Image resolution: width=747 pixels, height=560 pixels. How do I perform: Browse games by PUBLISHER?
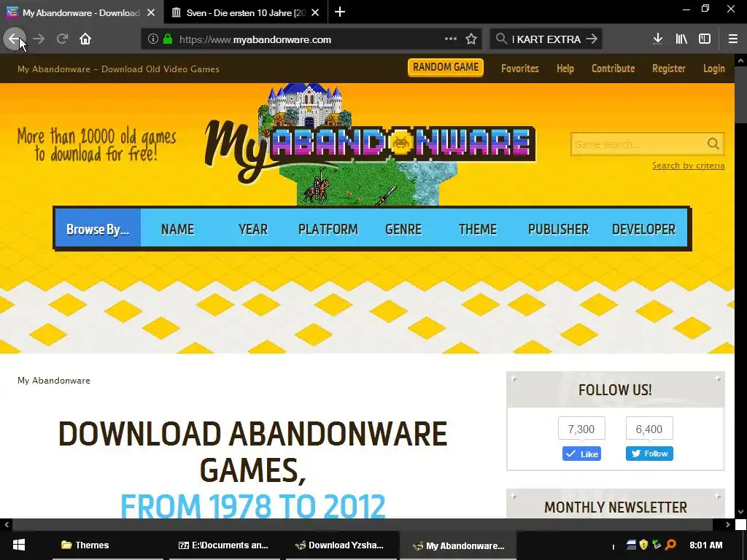(x=558, y=229)
